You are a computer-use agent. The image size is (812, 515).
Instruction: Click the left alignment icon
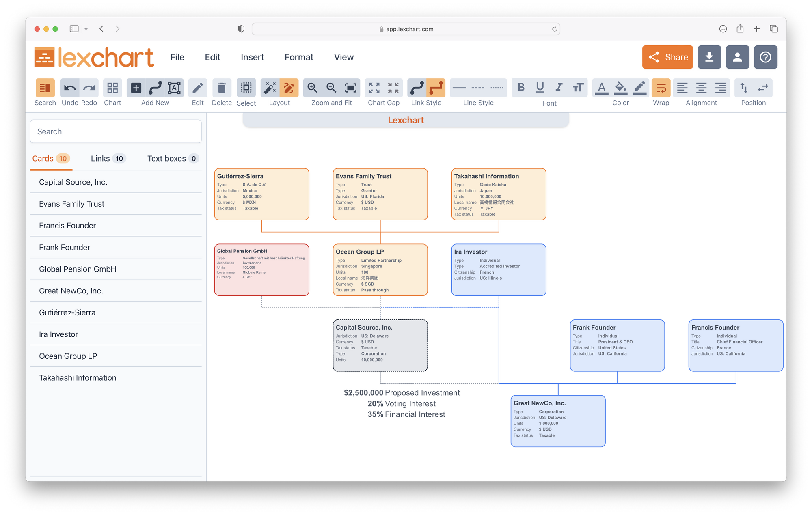pyautogui.click(x=682, y=88)
